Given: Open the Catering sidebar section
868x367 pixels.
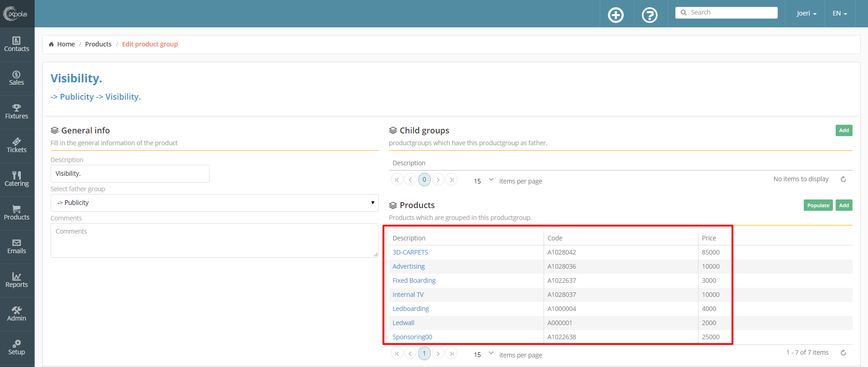Looking at the screenshot, I should [x=17, y=179].
